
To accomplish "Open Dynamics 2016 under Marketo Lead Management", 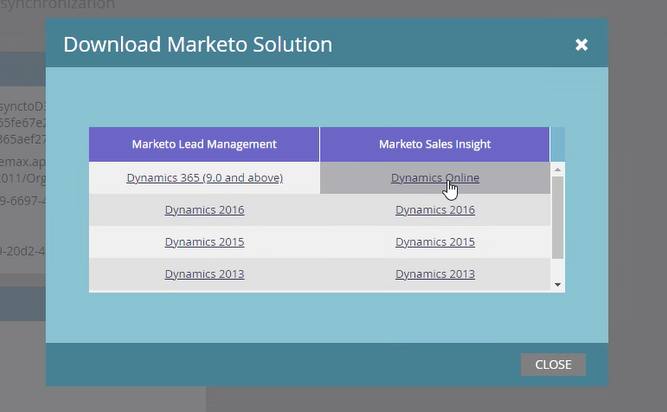I will (x=205, y=210).
